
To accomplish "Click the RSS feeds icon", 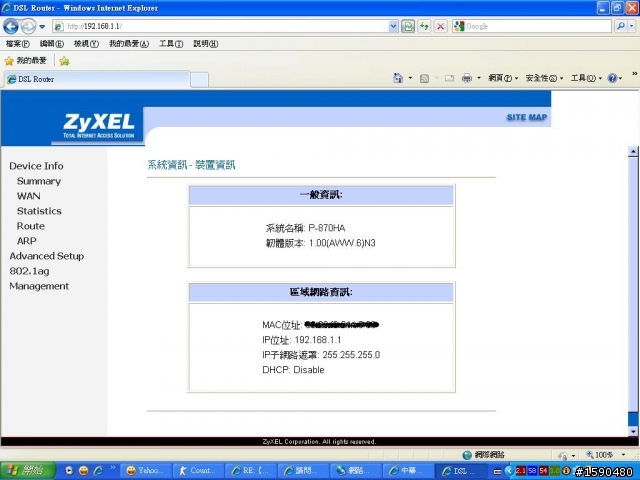I will coord(424,78).
